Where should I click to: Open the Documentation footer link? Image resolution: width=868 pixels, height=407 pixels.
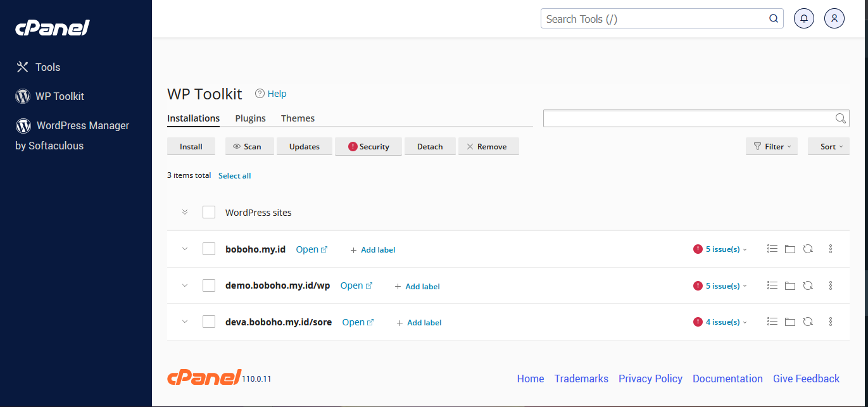[x=727, y=379]
